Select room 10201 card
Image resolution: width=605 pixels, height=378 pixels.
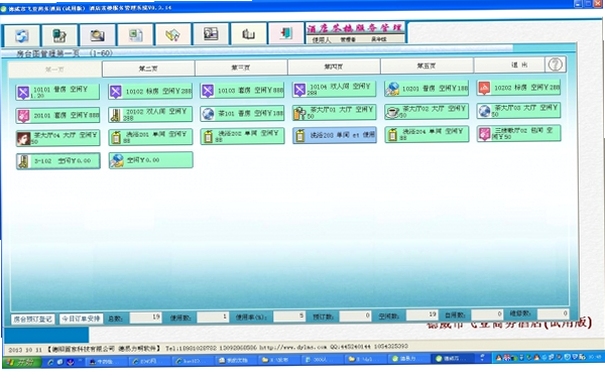[x=426, y=89]
